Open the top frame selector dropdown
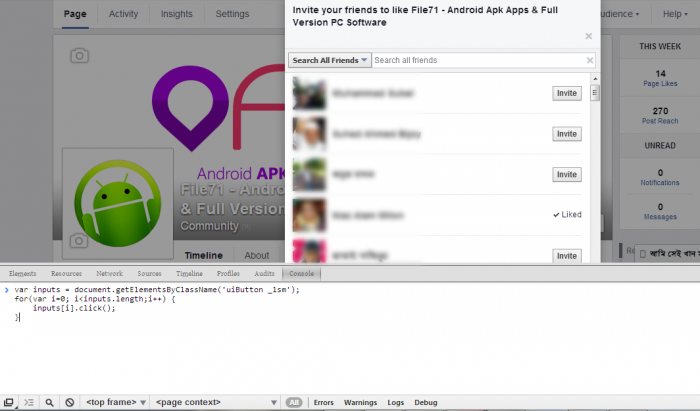Screen dimensions: 700x411 click(116, 403)
